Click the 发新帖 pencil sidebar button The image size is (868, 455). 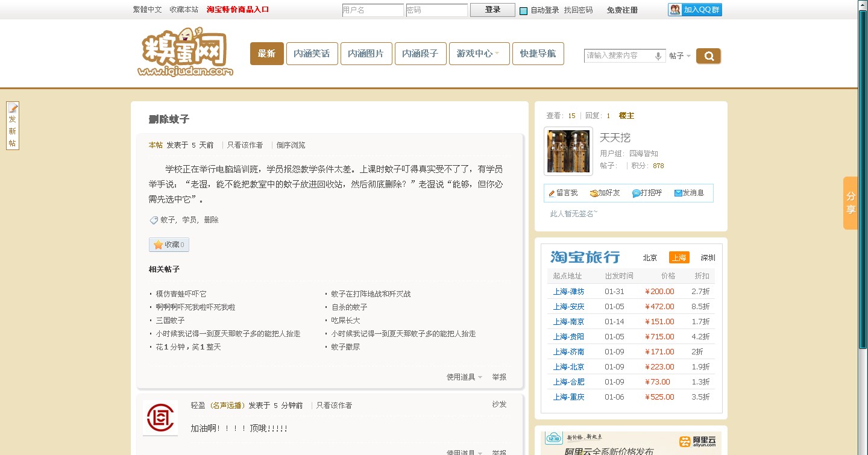click(13, 125)
